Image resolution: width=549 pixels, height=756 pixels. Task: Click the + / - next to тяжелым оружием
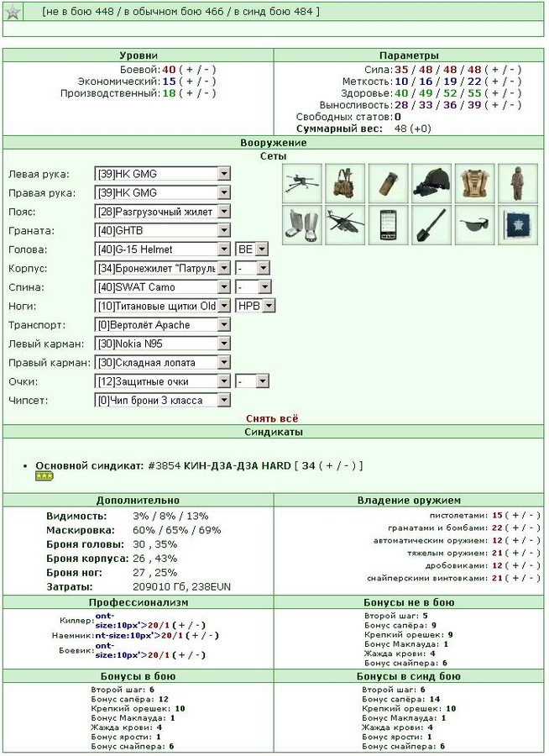click(523, 553)
